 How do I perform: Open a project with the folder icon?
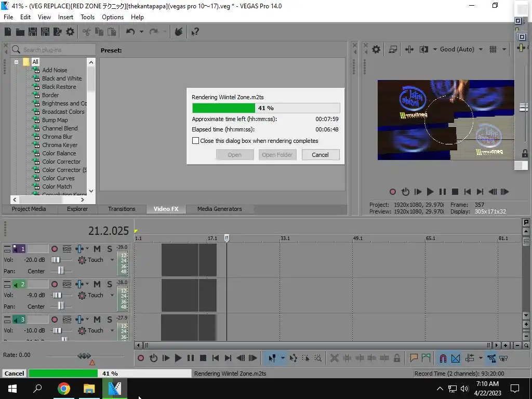[x=20, y=32]
